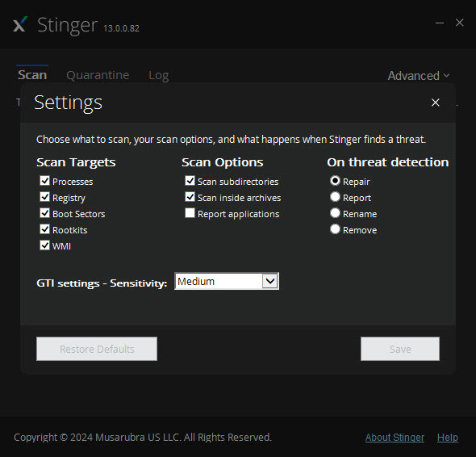Viewport: 476px width, 457px height.
Task: Select the Remove threat action
Action: click(x=335, y=229)
